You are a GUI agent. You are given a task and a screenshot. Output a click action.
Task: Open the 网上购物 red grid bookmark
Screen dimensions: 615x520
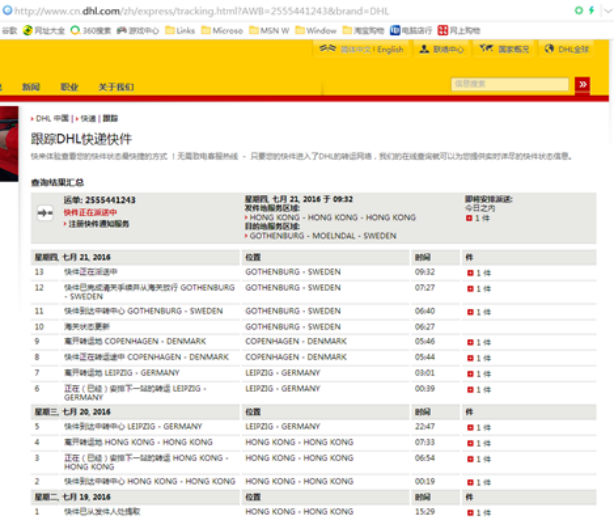coord(459,31)
